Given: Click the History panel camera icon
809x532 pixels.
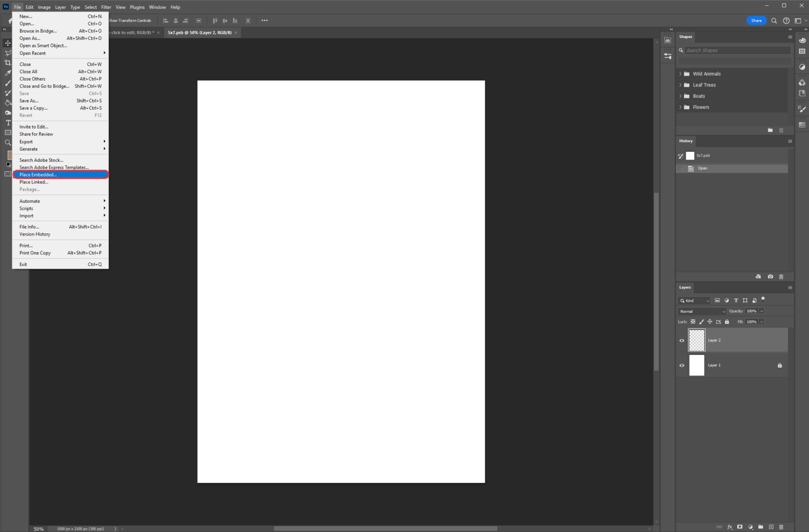Looking at the screenshot, I should 771,277.
